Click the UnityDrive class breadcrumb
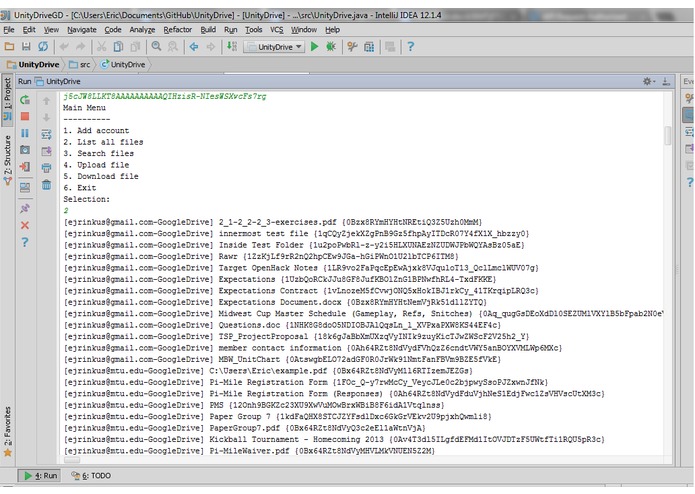 pos(123,65)
